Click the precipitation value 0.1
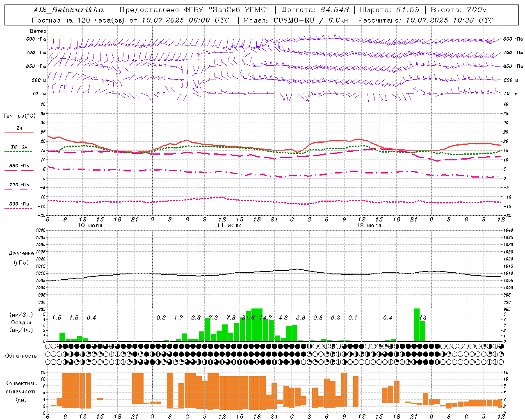The width and height of the screenshot is (525, 420). pyautogui.click(x=353, y=318)
